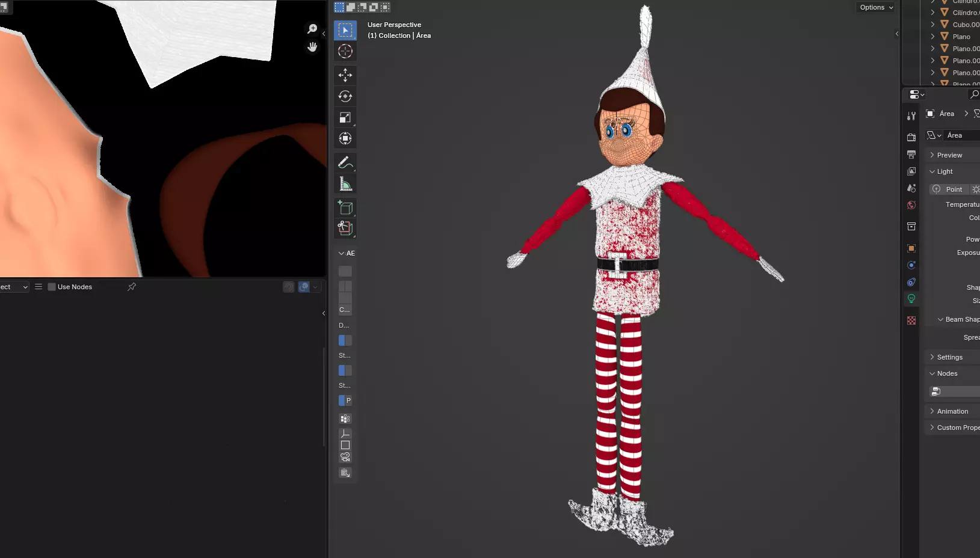Toggle the blue P button in AE panel
This screenshot has width=980, height=558.
pos(345,400)
